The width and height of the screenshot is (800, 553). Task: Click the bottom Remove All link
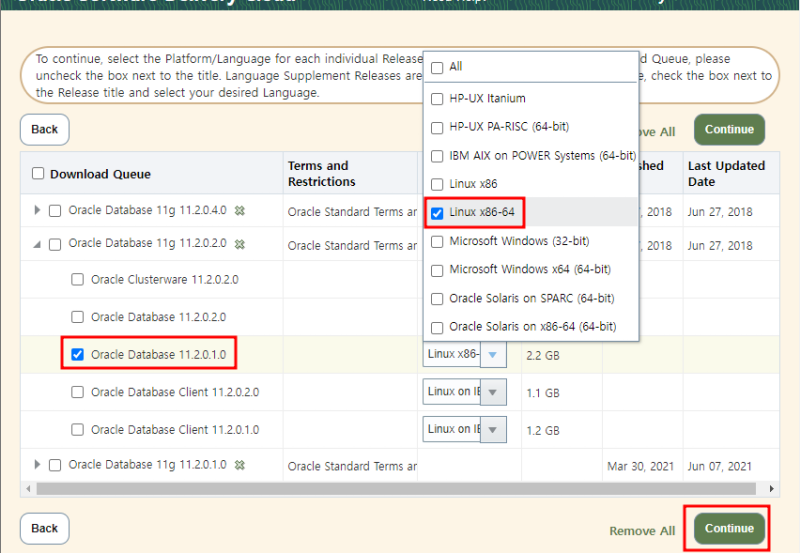[x=642, y=531]
